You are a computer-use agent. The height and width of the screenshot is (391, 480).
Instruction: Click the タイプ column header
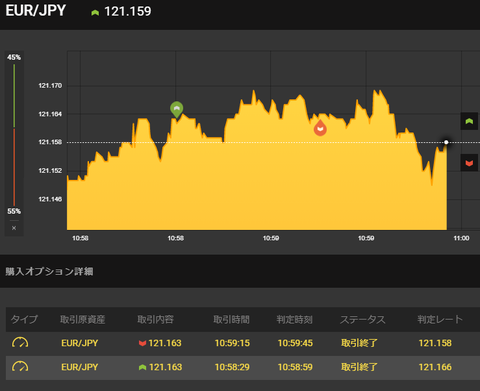24,319
